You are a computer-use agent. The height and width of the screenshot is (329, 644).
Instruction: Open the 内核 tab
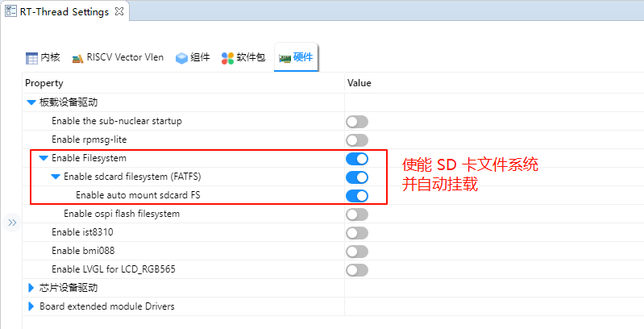pos(43,58)
